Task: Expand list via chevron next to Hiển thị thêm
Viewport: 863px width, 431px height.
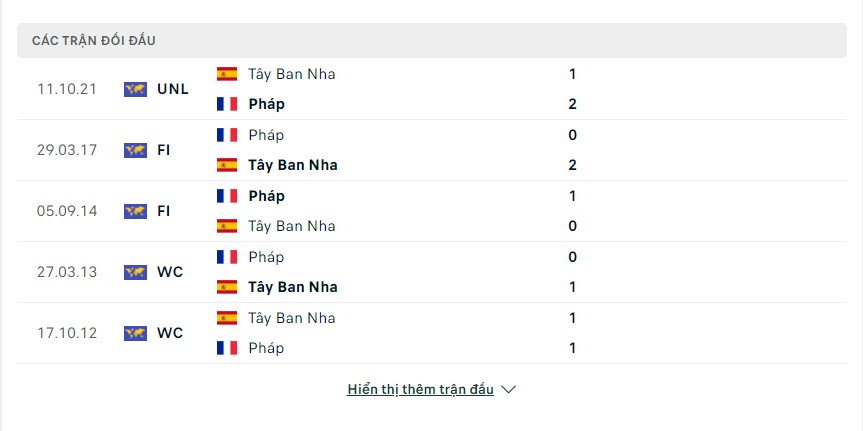Action: pyautogui.click(x=509, y=390)
